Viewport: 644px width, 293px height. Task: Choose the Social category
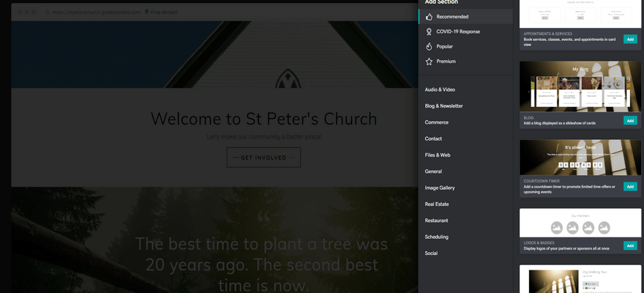pyautogui.click(x=431, y=253)
